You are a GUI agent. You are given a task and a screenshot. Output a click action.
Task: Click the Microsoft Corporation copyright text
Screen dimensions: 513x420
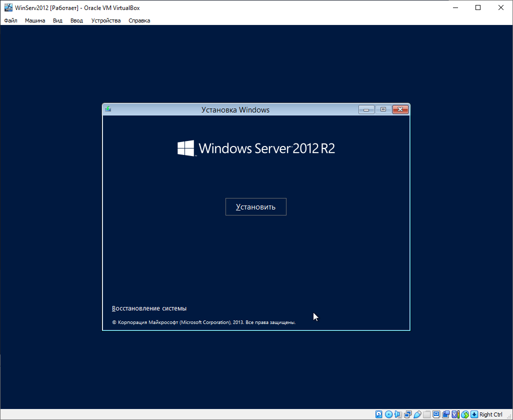pos(204,322)
